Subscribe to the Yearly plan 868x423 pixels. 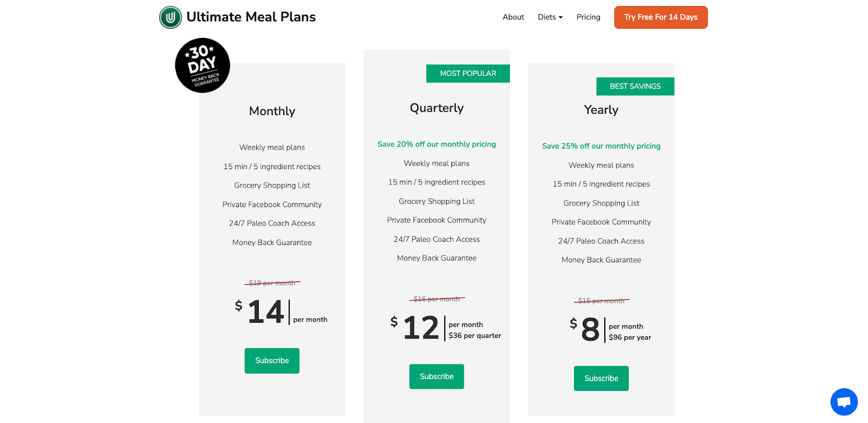pyautogui.click(x=601, y=379)
